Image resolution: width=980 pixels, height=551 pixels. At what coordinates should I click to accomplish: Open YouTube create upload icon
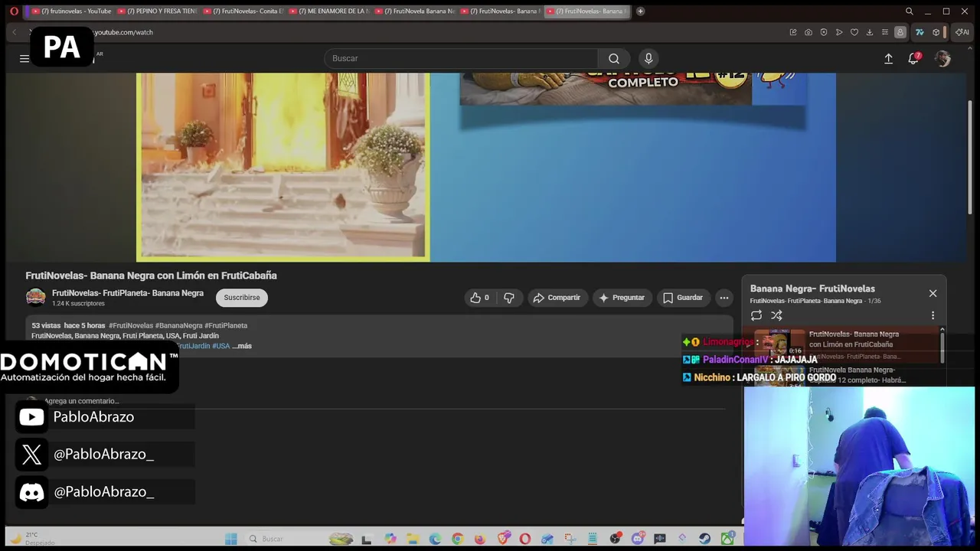click(x=888, y=58)
